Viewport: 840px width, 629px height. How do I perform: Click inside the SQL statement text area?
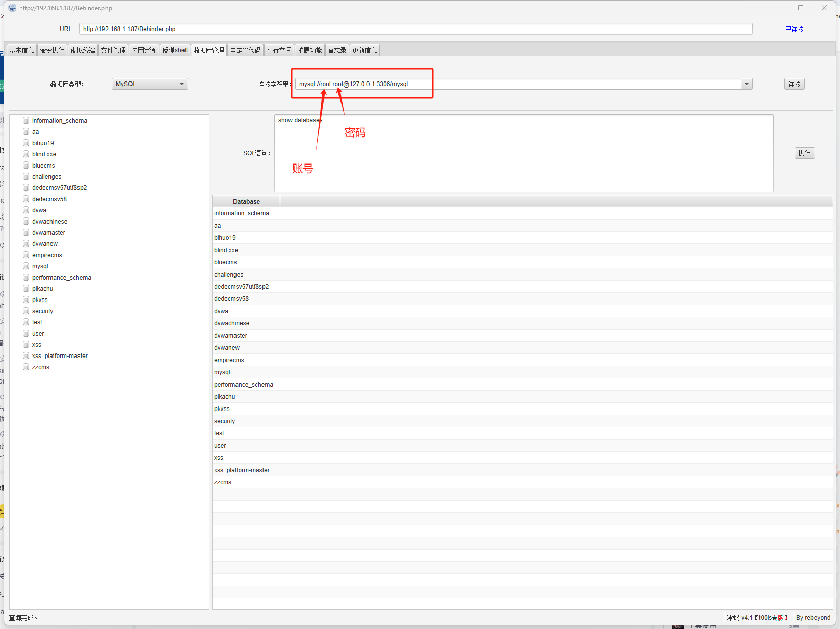point(523,153)
